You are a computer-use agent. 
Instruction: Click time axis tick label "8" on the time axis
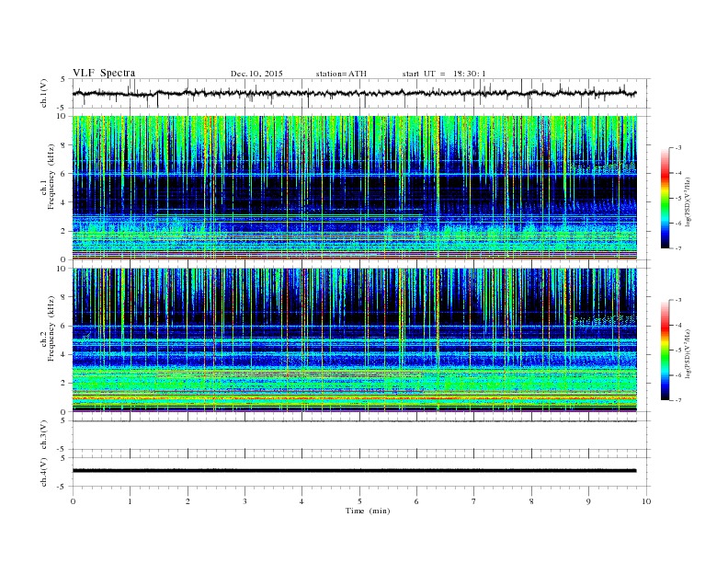pyautogui.click(x=531, y=501)
